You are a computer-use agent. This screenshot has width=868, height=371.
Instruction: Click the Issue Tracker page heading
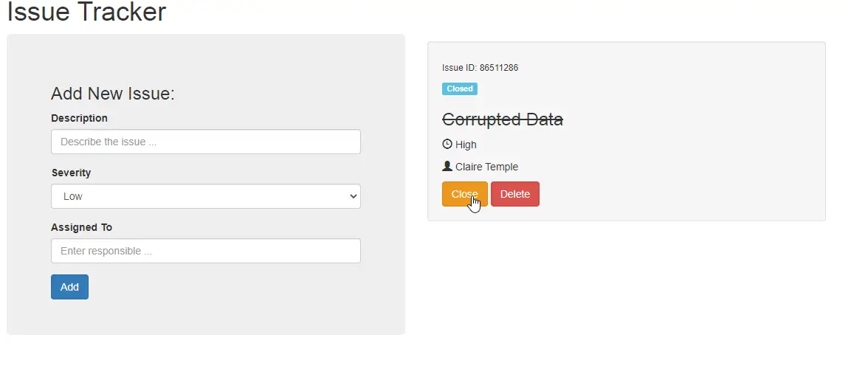86,13
